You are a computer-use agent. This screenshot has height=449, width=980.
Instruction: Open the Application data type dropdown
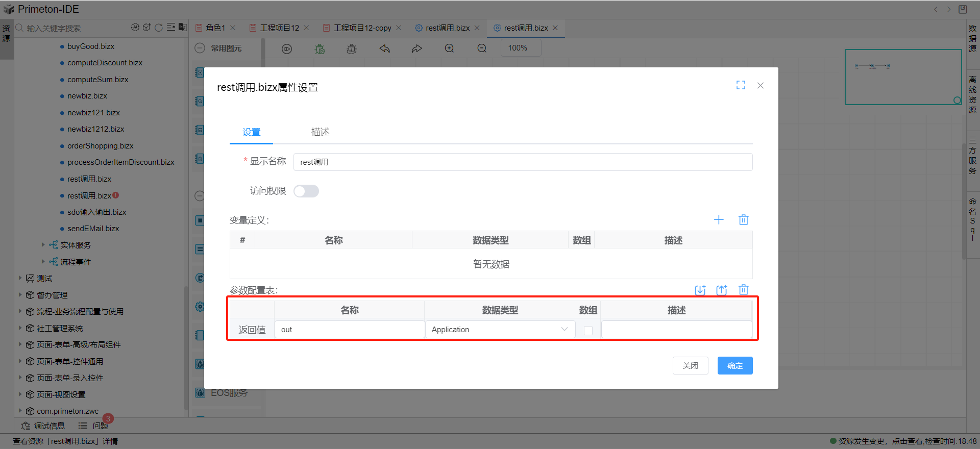click(500, 330)
